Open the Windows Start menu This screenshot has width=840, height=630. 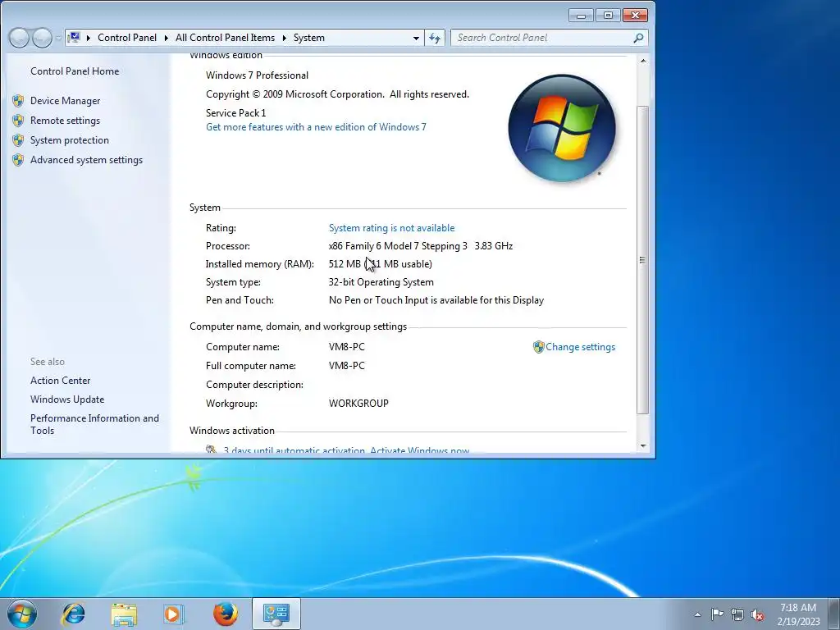[22, 614]
